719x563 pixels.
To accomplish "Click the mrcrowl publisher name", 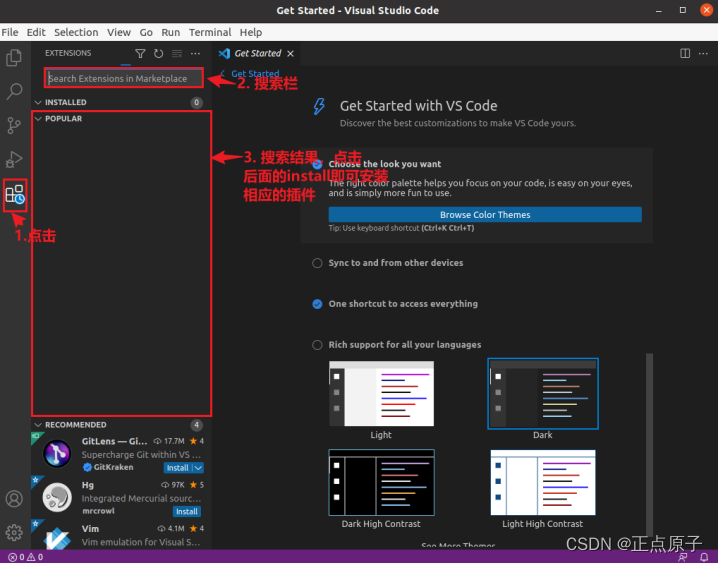I will (x=98, y=511).
